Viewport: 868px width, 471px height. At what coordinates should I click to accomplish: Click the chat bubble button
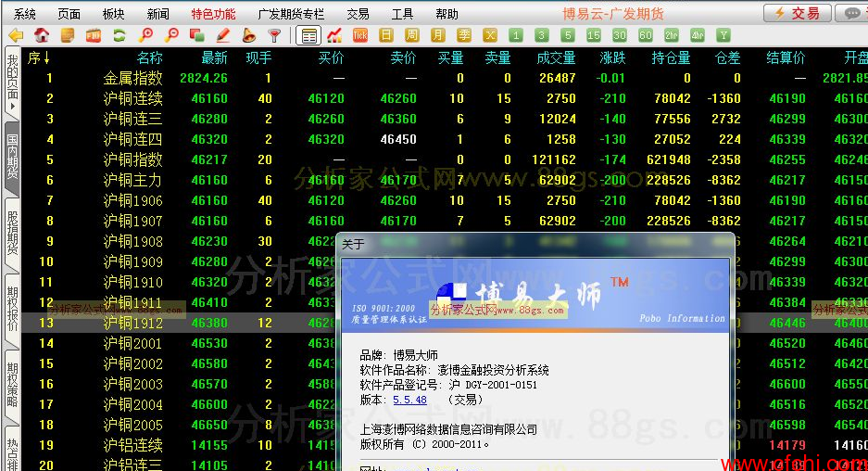[x=851, y=13]
